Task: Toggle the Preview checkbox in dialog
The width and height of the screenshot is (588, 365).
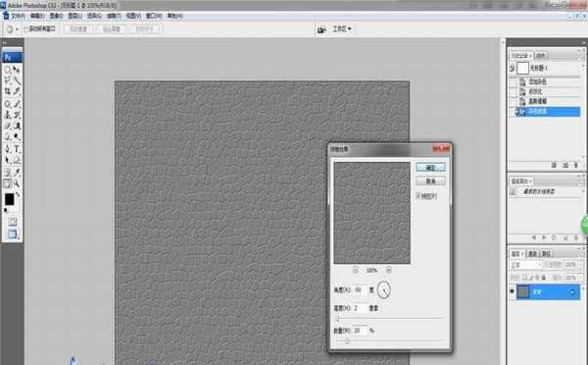Action: point(418,196)
